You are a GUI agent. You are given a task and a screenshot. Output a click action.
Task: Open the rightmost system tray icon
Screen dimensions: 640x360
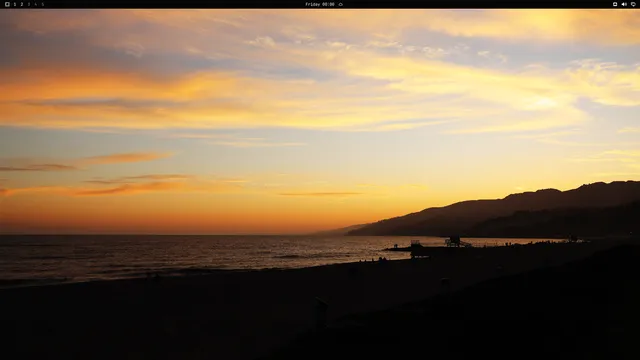click(x=633, y=4)
